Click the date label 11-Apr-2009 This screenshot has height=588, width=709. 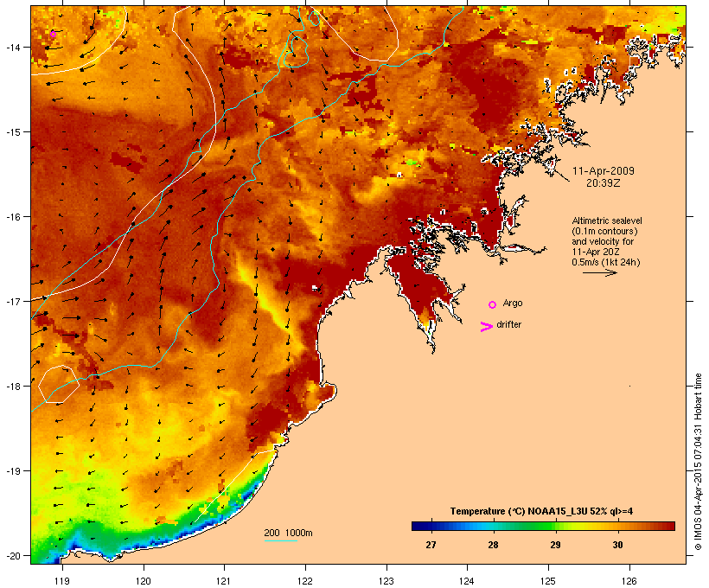pyautogui.click(x=604, y=171)
